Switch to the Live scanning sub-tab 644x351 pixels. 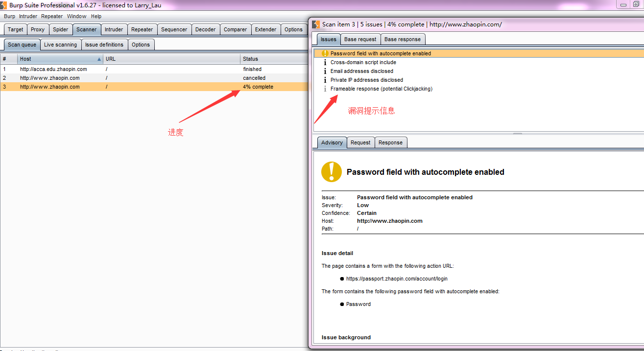(60, 45)
